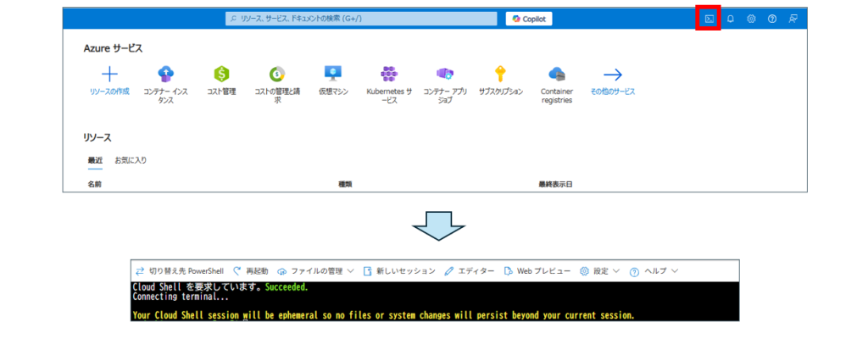868x361 pixels.
Task: Open コスト管理 service
Action: pos(221,81)
